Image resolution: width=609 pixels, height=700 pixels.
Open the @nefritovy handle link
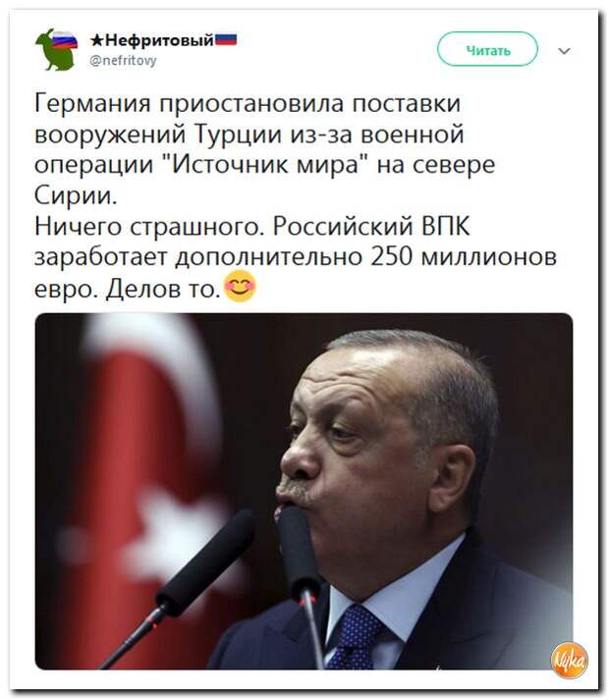(x=124, y=60)
